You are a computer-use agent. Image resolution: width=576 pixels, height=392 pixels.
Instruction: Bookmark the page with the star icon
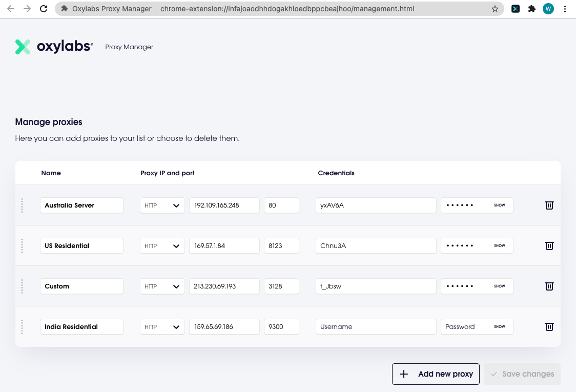tap(495, 9)
